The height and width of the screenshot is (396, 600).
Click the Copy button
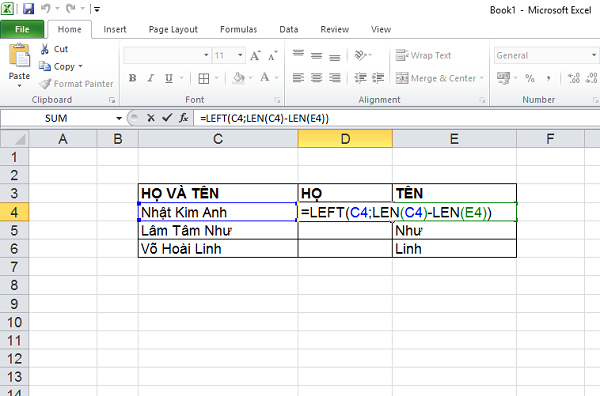tap(57, 67)
